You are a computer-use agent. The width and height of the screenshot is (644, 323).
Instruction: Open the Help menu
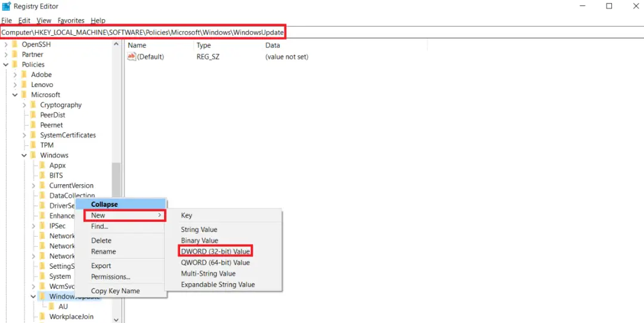pos(98,20)
